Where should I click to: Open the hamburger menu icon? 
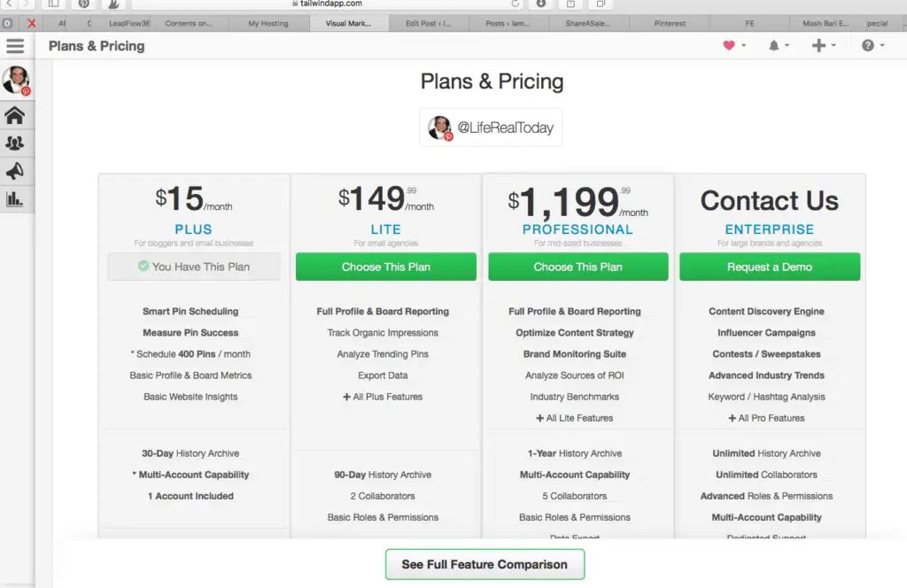click(x=15, y=46)
